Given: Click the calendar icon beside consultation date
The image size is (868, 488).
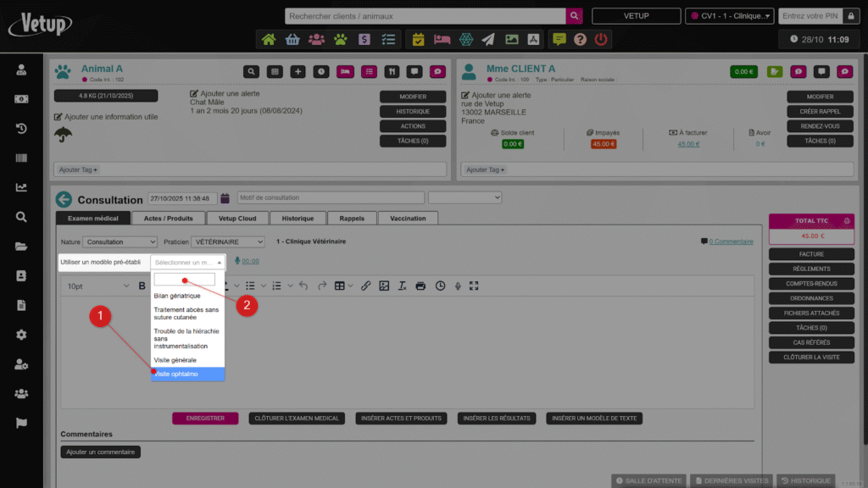Looking at the screenshot, I should [225, 198].
